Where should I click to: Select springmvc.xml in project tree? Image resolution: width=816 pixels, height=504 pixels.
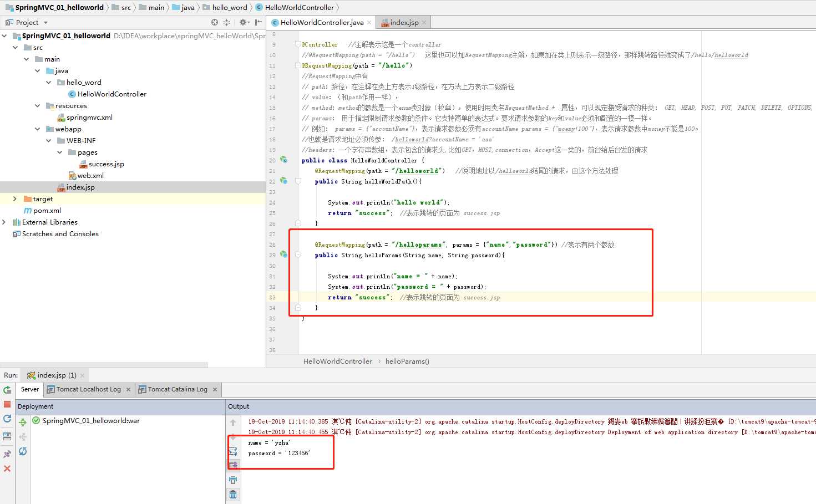84,118
